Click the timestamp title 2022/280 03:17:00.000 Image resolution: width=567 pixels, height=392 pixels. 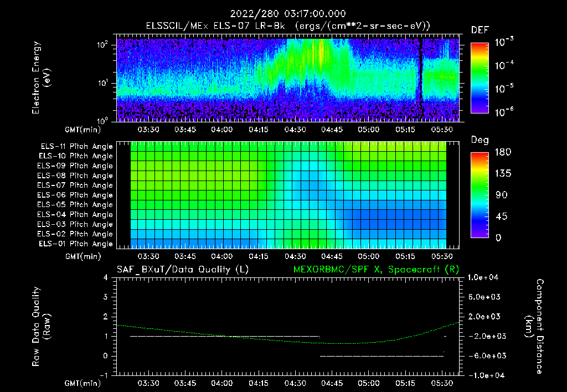(x=288, y=14)
